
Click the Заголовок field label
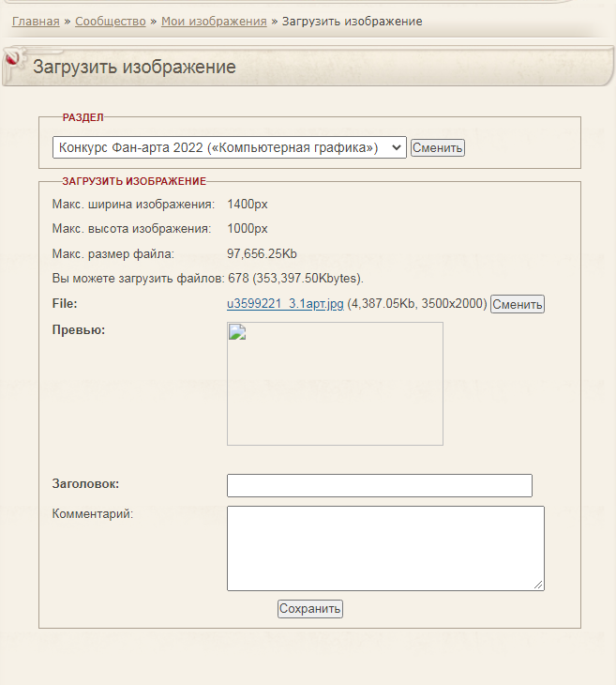tap(85, 484)
